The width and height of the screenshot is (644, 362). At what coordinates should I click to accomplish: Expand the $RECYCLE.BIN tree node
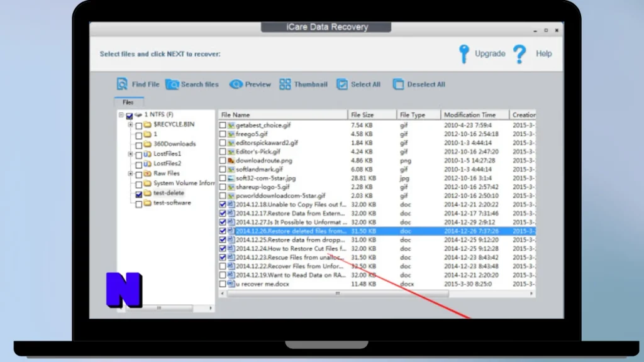(x=130, y=124)
